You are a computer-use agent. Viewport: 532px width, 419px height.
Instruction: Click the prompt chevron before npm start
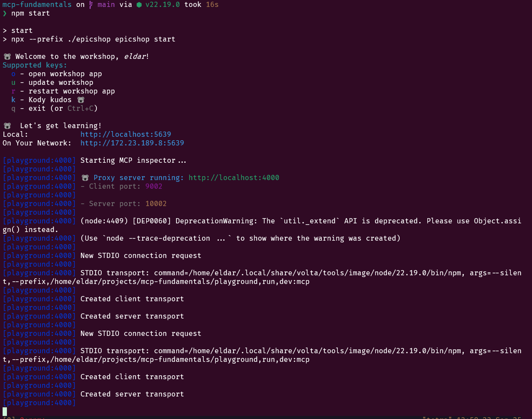coord(5,13)
